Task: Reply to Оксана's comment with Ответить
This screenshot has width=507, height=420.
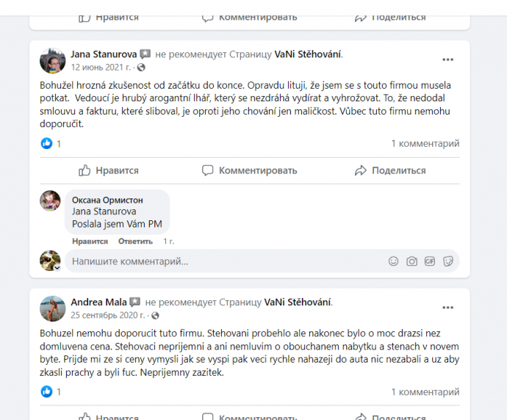Action: [x=135, y=242]
